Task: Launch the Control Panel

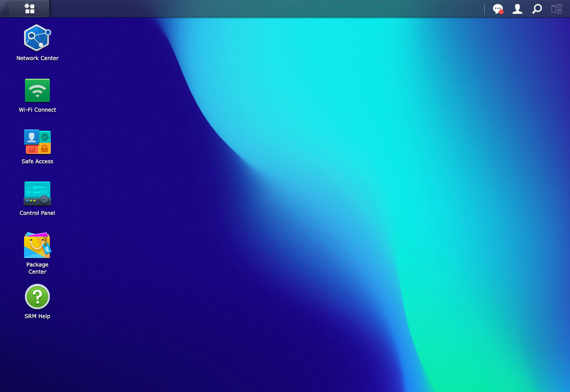Action: (37, 198)
